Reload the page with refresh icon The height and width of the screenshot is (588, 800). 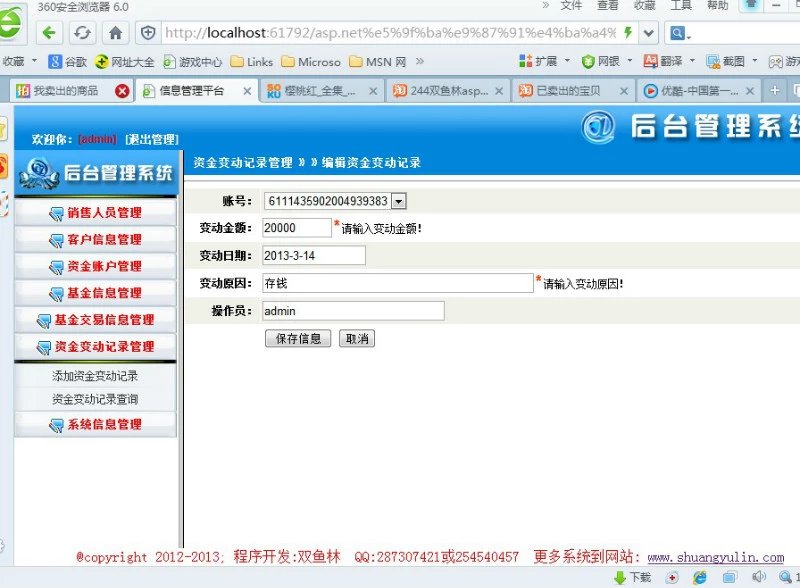coord(82,33)
